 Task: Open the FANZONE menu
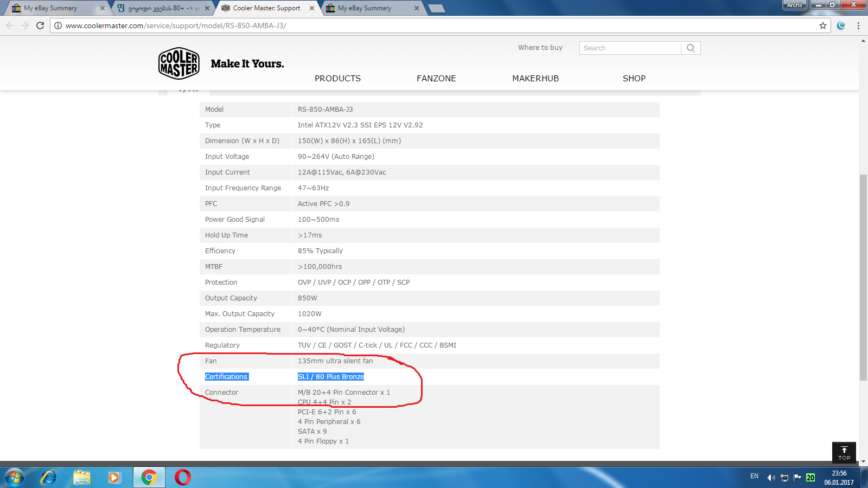tap(436, 79)
